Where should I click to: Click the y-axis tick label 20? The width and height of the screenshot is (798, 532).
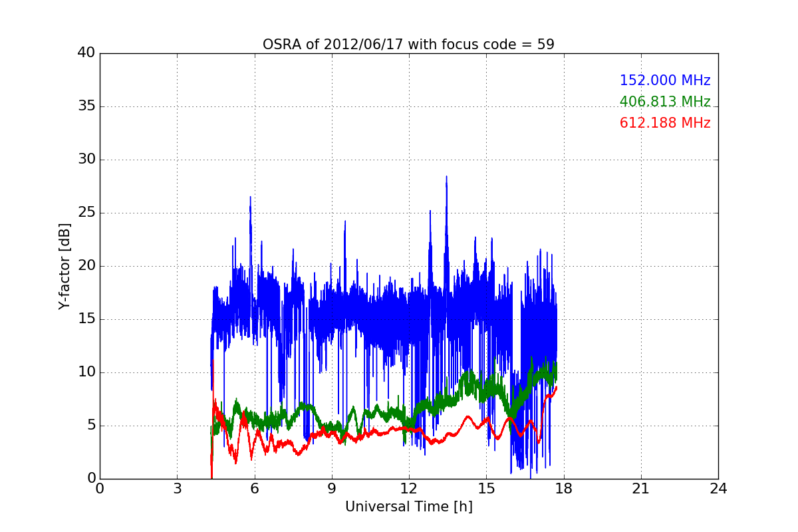pyautogui.click(x=86, y=266)
